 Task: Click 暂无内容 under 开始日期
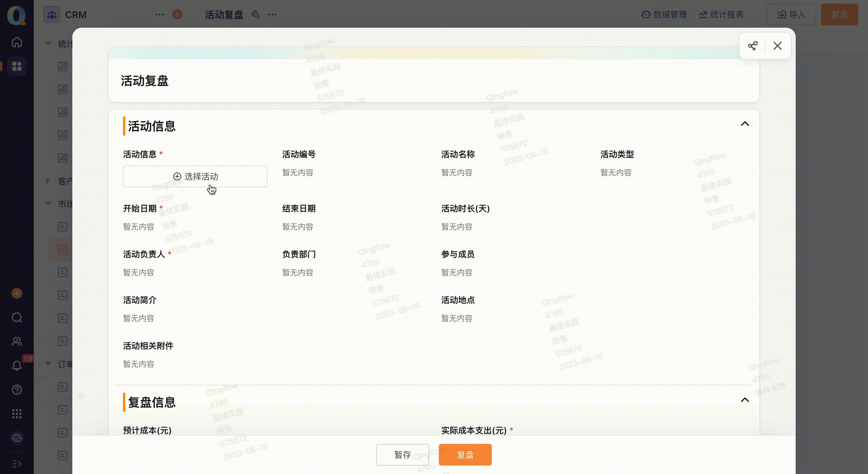tap(139, 226)
